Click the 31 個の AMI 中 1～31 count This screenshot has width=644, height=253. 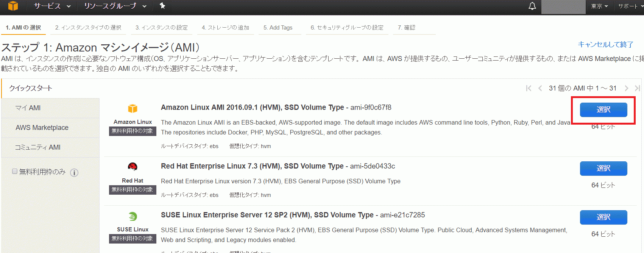(x=583, y=88)
